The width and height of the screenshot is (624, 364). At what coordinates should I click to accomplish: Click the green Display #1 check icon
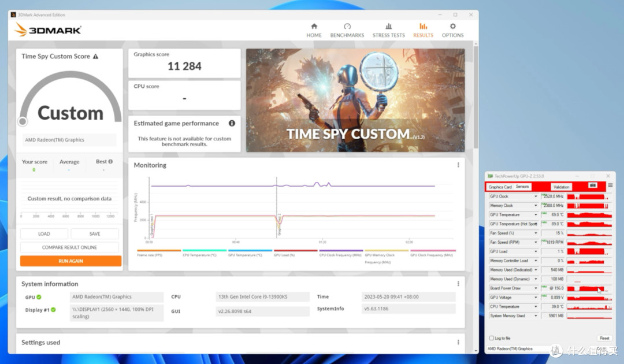click(x=53, y=310)
